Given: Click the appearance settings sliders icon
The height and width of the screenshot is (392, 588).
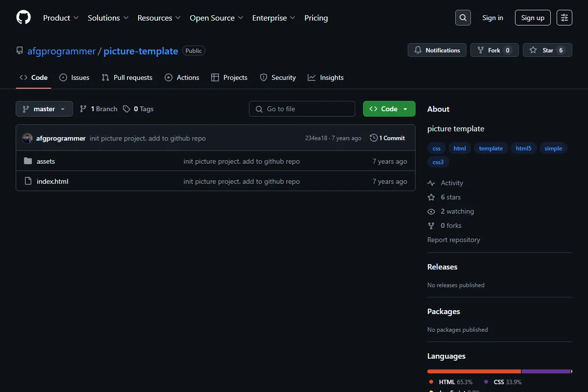Looking at the screenshot, I should point(564,18).
